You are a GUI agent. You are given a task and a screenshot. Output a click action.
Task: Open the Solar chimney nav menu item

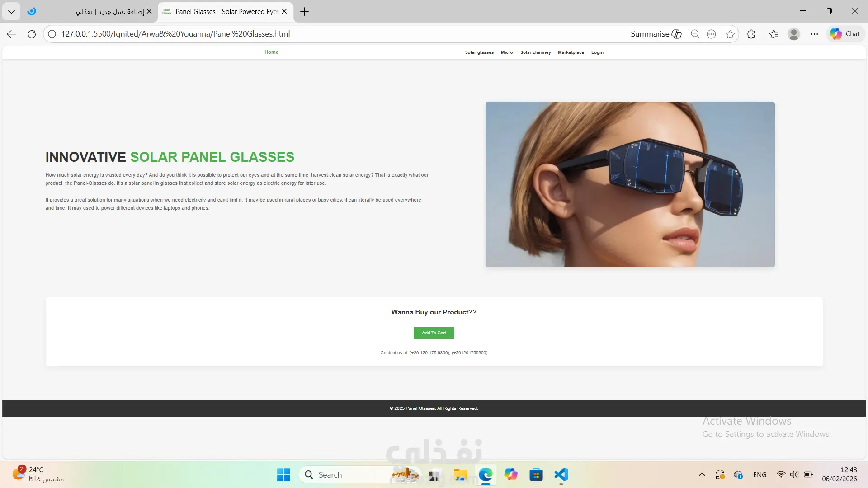535,52
